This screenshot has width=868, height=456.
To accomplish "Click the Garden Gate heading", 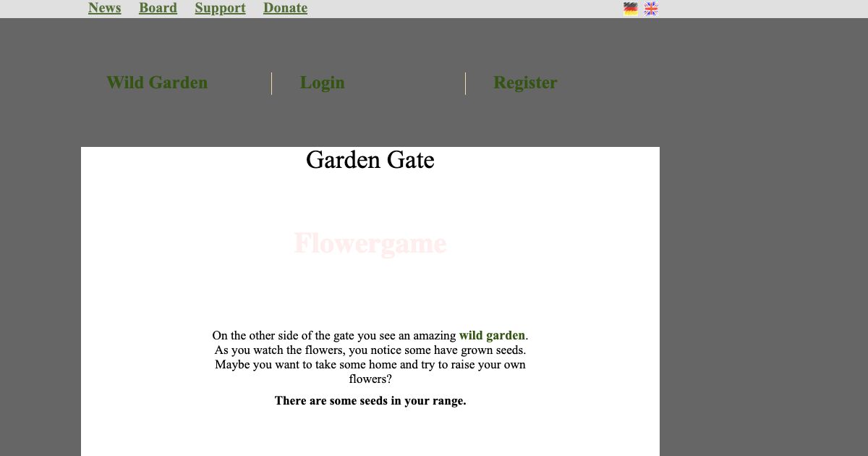I will coord(370,160).
